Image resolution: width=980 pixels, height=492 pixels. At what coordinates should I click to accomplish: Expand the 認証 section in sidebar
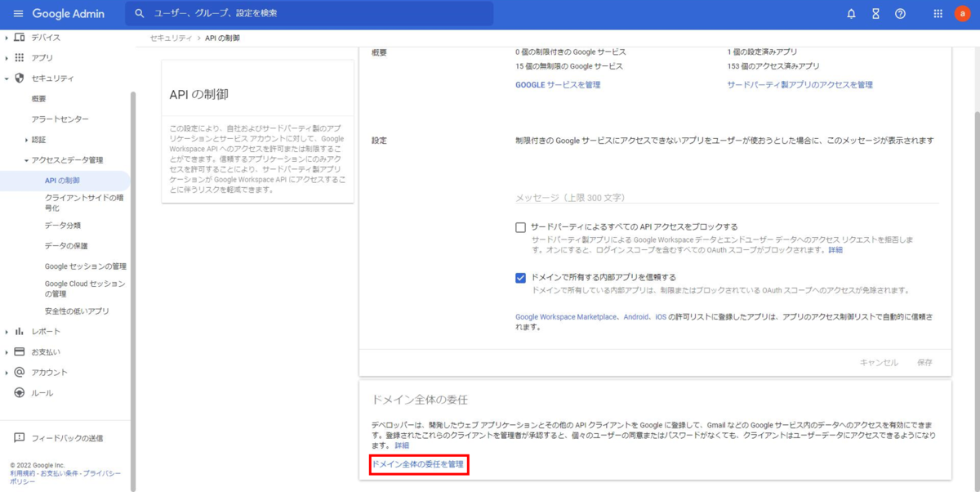tap(27, 140)
